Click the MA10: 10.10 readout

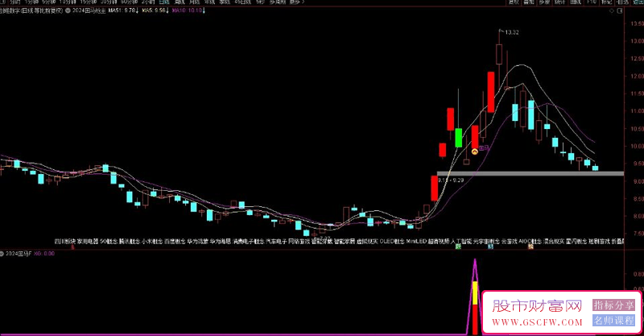click(x=188, y=10)
